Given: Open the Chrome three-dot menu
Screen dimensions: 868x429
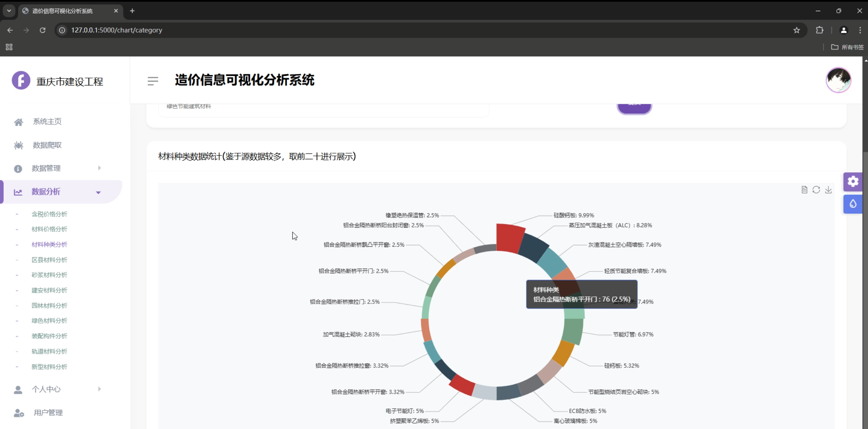Looking at the screenshot, I should pyautogui.click(x=860, y=30).
